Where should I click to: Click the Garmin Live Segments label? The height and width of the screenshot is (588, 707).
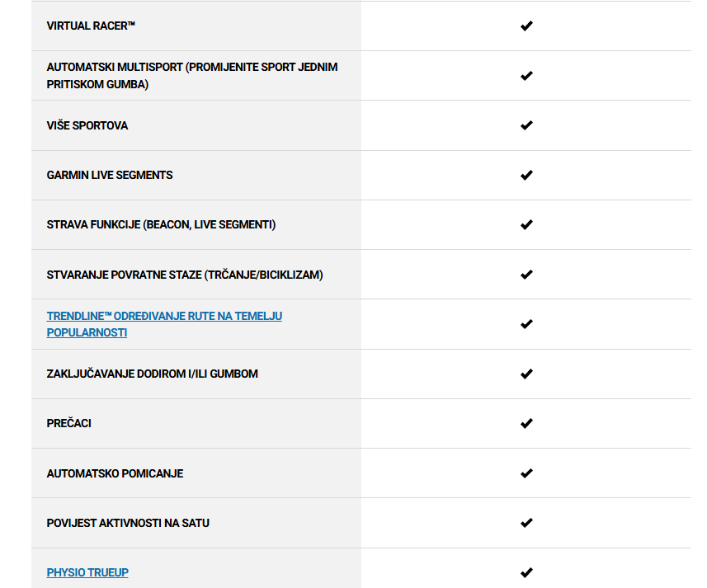pos(110,175)
